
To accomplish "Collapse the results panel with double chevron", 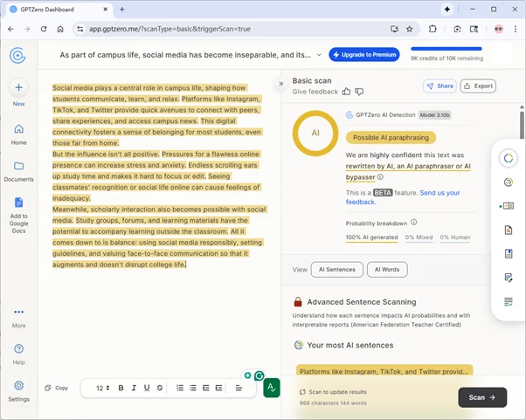I will pyautogui.click(x=281, y=84).
